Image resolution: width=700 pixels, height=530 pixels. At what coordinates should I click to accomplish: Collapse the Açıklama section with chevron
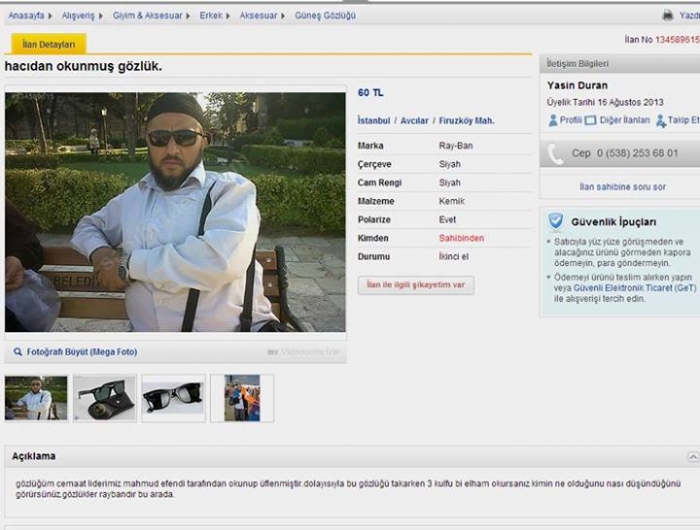pyautogui.click(x=693, y=456)
